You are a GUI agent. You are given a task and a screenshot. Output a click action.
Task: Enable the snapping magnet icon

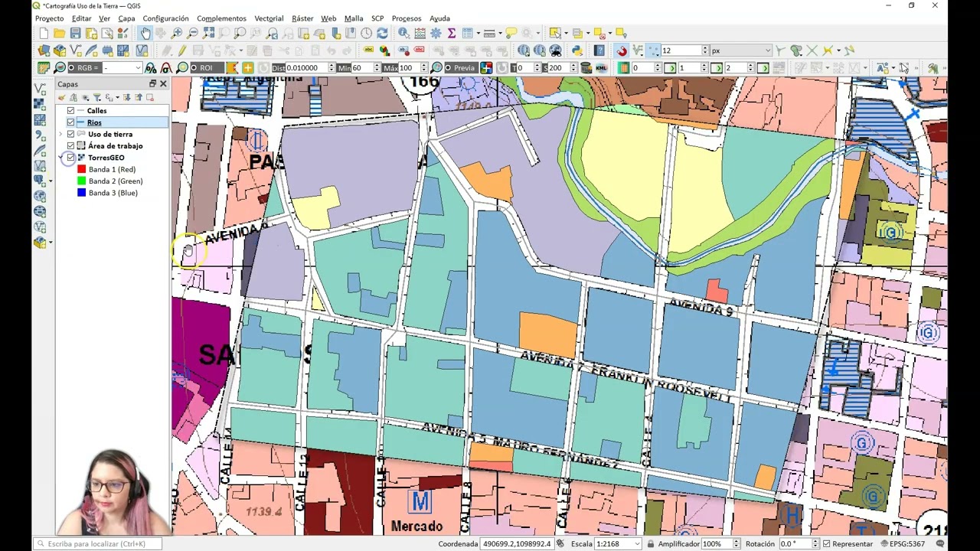coord(622,51)
